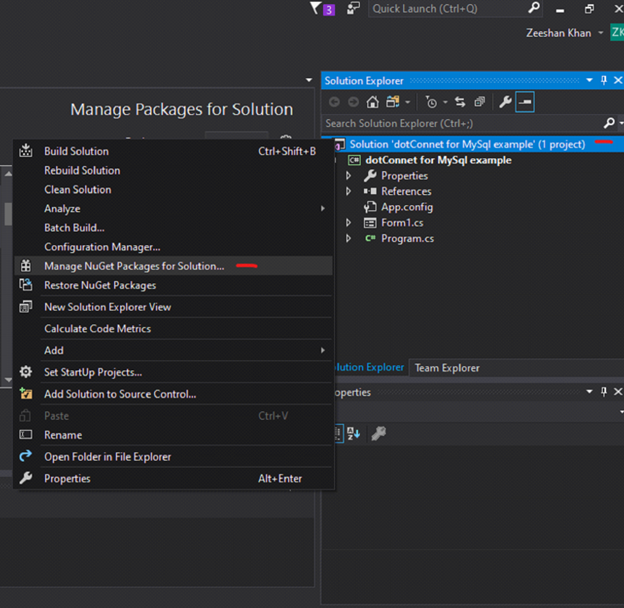This screenshot has height=608, width=624.
Task: Open New Solution Explorer View
Action: pos(174,307)
